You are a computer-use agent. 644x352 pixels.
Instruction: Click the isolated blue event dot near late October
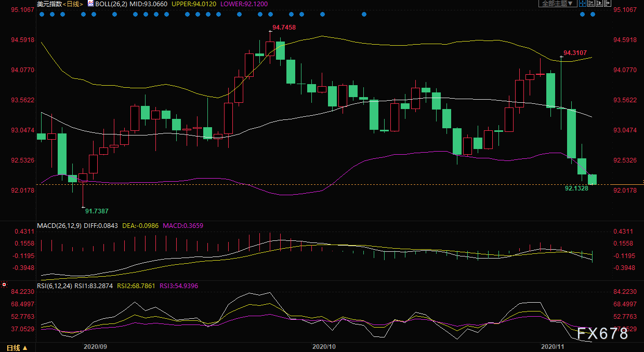(364, 14)
